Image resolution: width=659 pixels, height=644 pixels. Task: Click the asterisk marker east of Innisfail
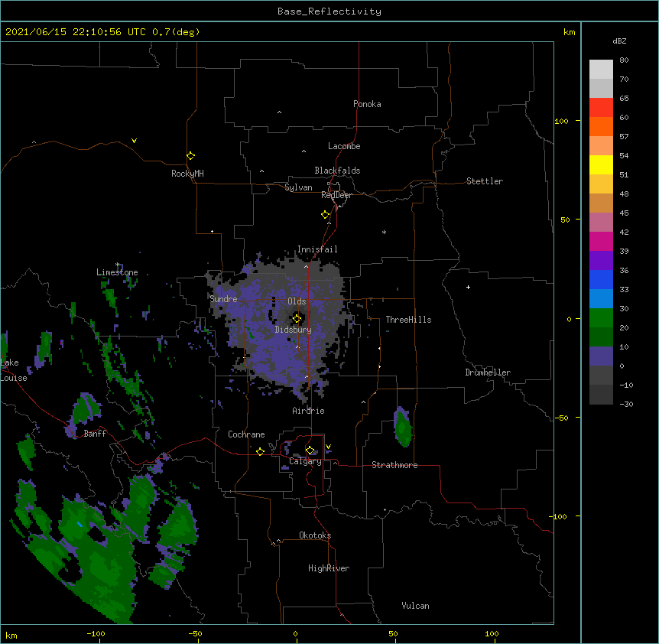pos(384,232)
